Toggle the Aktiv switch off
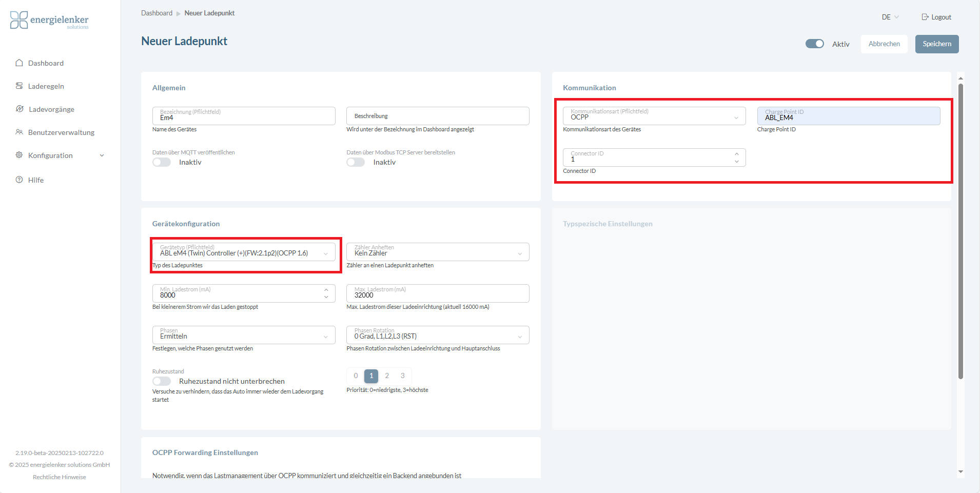The image size is (980, 493). click(814, 44)
